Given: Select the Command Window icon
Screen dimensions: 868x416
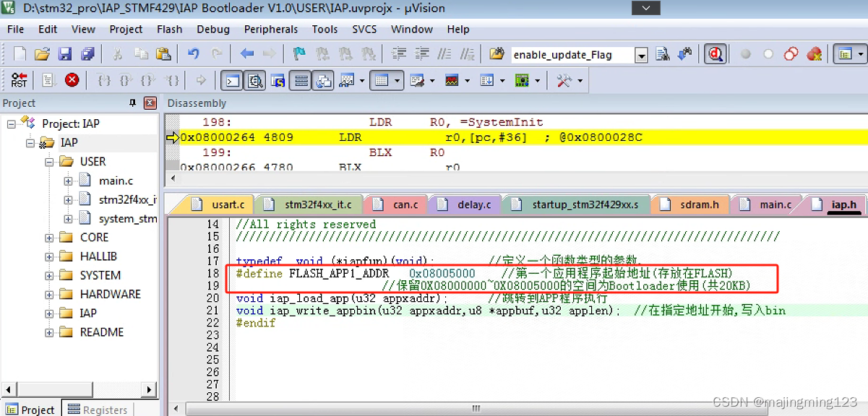Looking at the screenshot, I should point(231,80).
